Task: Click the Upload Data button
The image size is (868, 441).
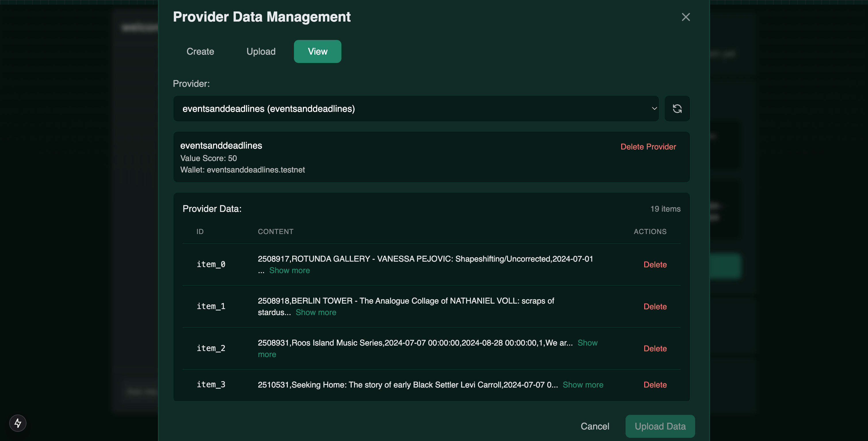Action: [x=660, y=426]
